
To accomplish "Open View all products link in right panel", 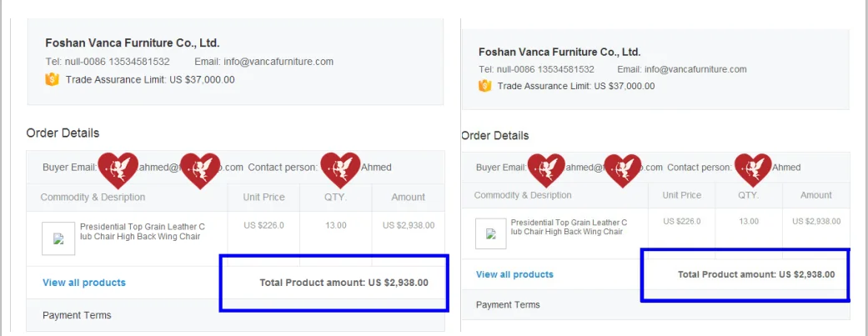I will click(514, 274).
